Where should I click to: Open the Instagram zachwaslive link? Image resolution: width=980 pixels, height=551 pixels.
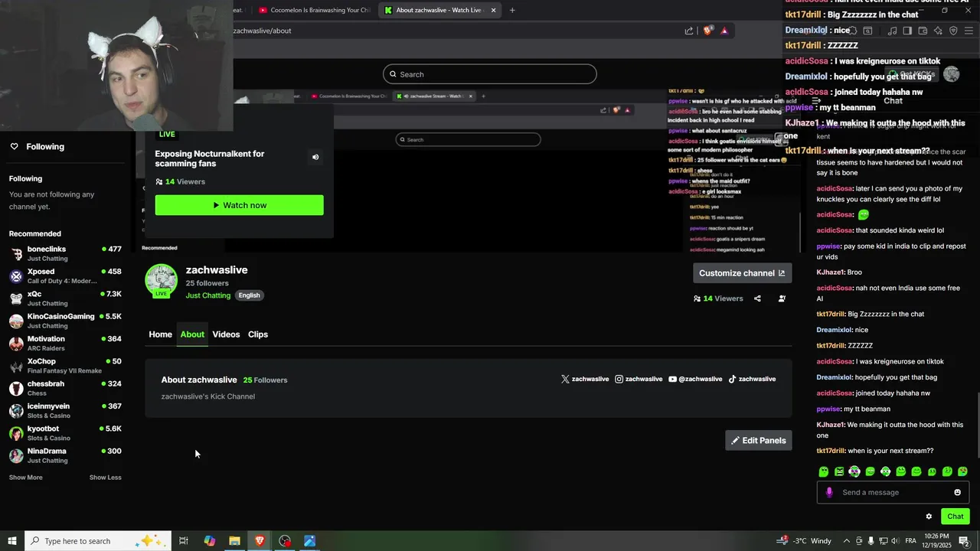(x=639, y=379)
